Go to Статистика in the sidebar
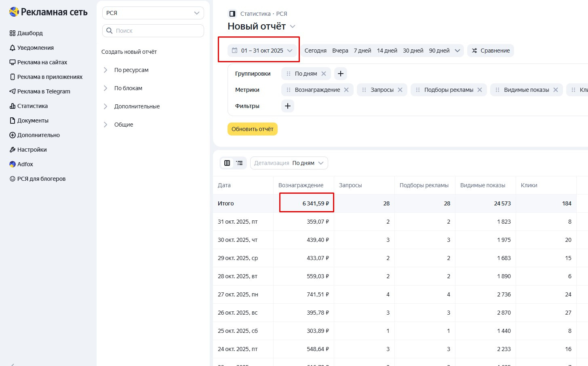The image size is (588, 366). coord(32,106)
